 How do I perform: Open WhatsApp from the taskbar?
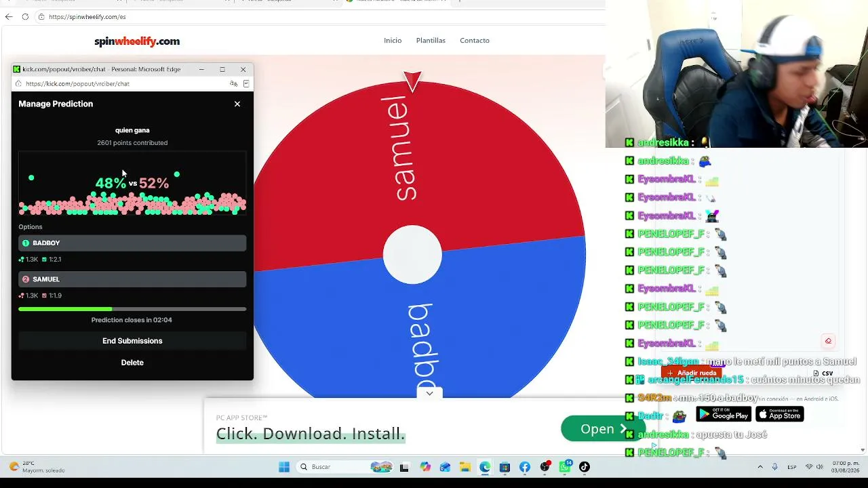coord(565,467)
